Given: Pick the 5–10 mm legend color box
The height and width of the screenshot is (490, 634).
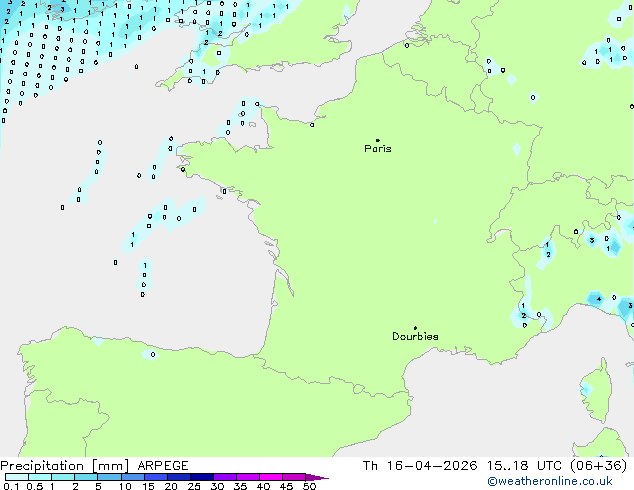Looking at the screenshot, I should (109, 477).
